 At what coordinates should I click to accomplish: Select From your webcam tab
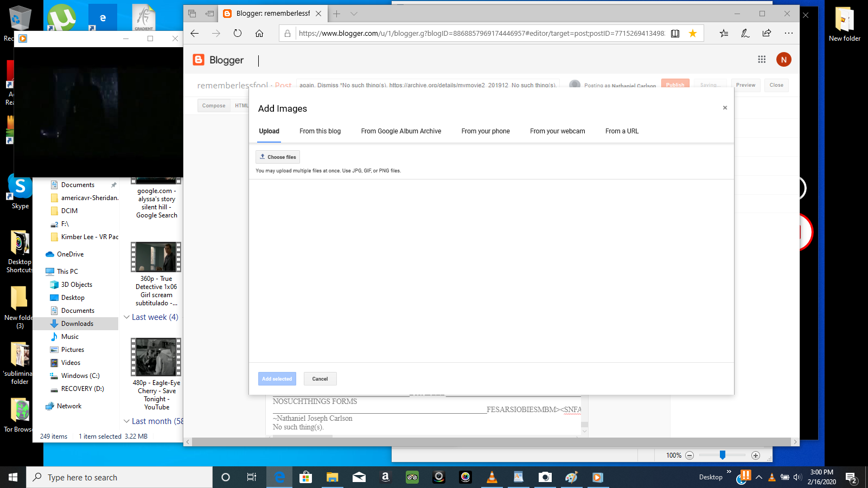(557, 131)
